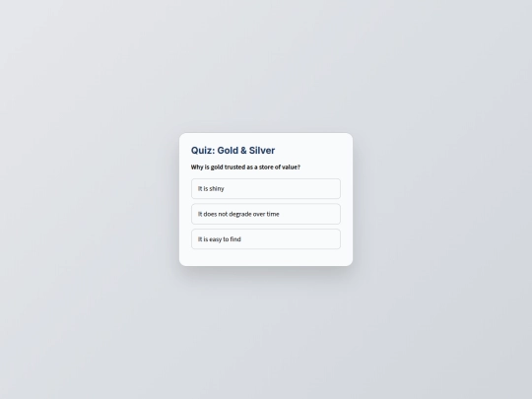This screenshot has height=399, width=532.
Task: Click the first answer choice in the quiz
Action: [266, 188]
